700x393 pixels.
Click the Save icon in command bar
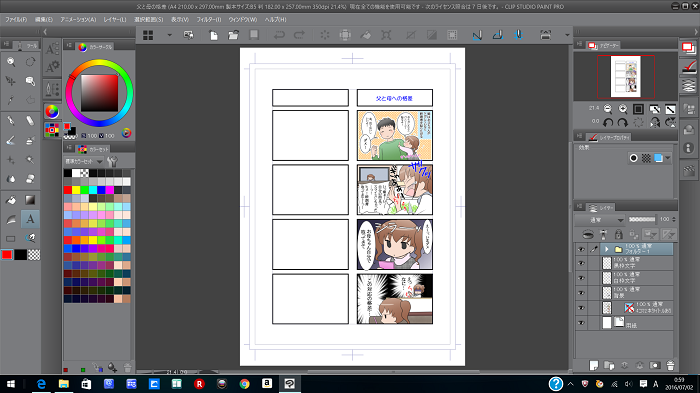coord(254,35)
